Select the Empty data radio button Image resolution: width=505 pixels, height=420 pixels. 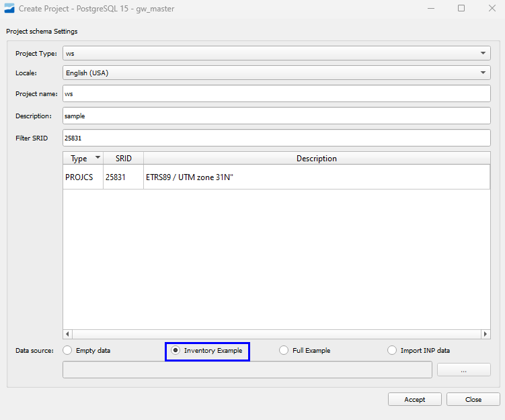click(x=67, y=350)
